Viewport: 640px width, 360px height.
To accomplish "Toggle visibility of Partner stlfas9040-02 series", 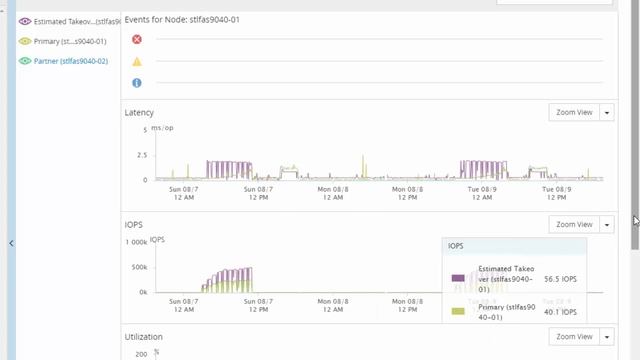I will tap(25, 61).
